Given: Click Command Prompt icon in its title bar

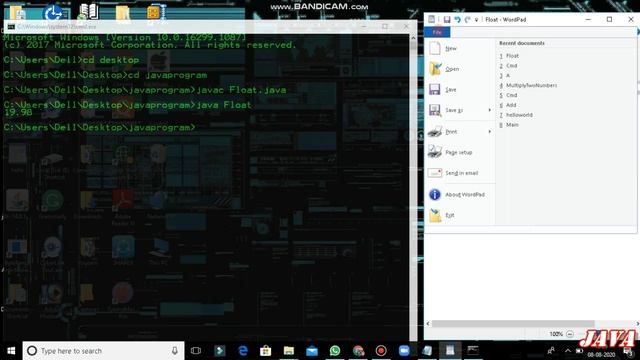Looking at the screenshot, I should point(11,27).
